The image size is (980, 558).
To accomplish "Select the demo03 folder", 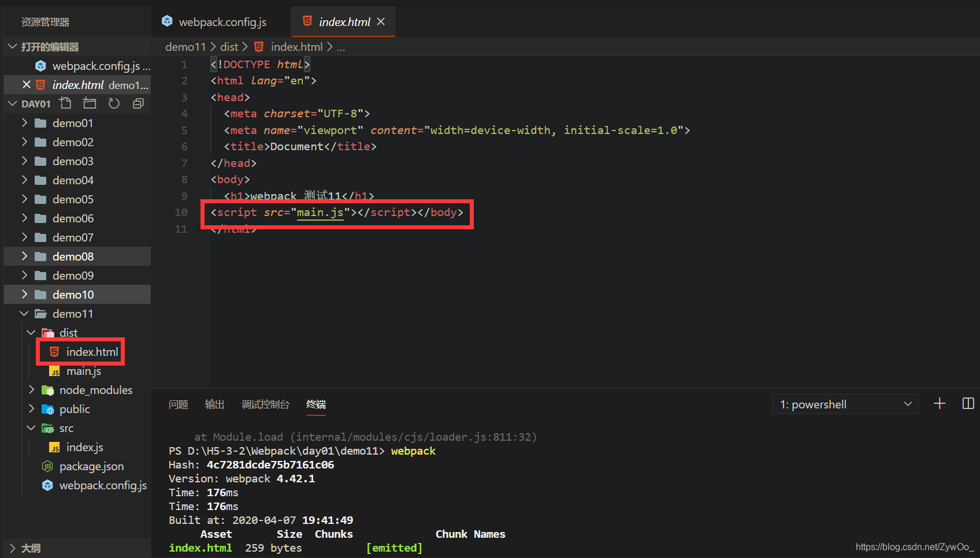I will (77, 161).
